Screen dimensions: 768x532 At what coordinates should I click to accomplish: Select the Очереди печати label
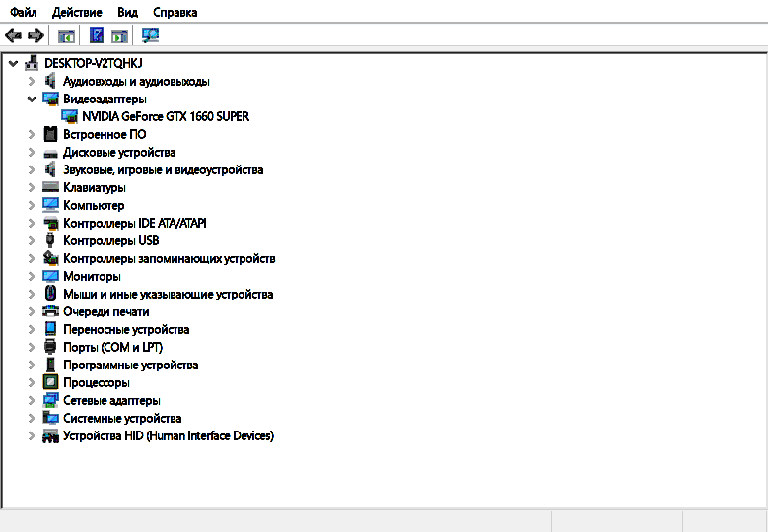(106, 311)
